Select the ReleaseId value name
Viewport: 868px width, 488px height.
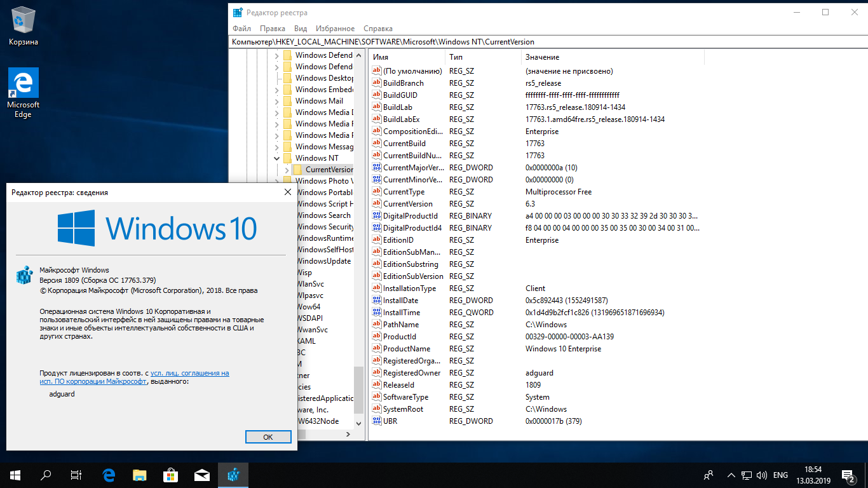(398, 385)
